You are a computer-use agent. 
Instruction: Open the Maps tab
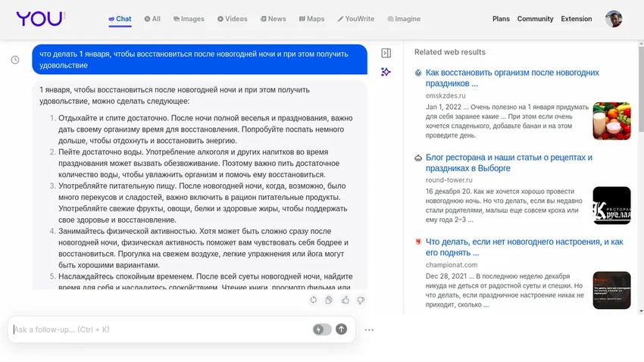pos(311,19)
